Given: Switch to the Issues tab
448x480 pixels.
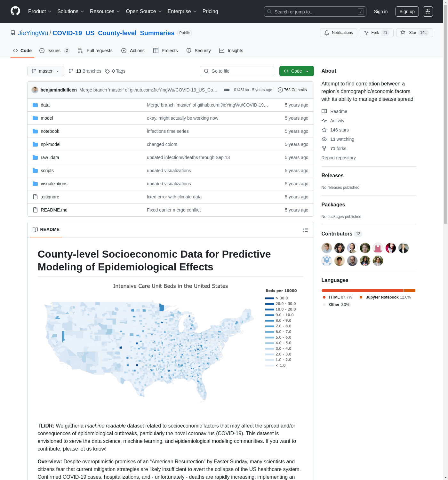Looking at the screenshot, I should (54, 51).
